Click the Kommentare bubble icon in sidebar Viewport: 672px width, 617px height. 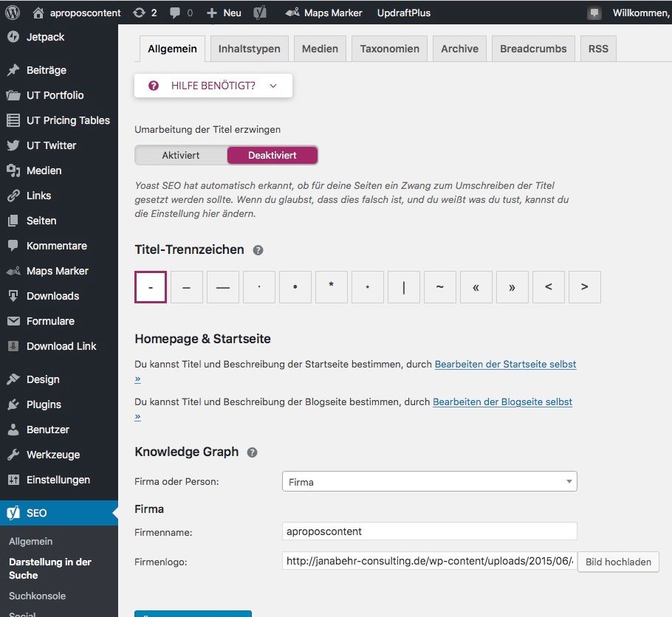(13, 246)
